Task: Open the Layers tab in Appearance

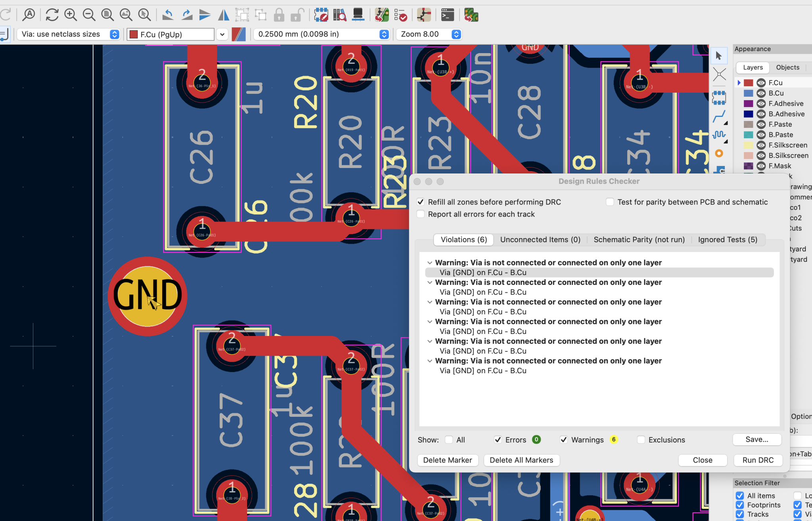Action: click(753, 67)
